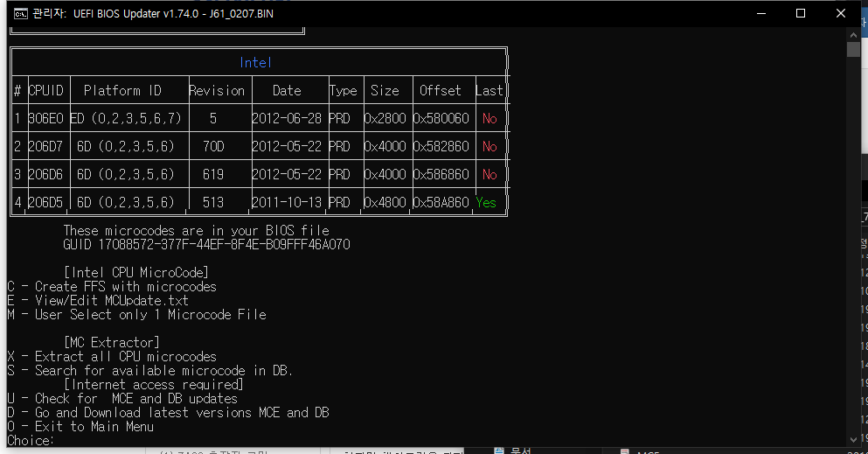The image size is (868, 454).
Task: Click the green 'Yes' in Last column
Action: click(x=486, y=203)
